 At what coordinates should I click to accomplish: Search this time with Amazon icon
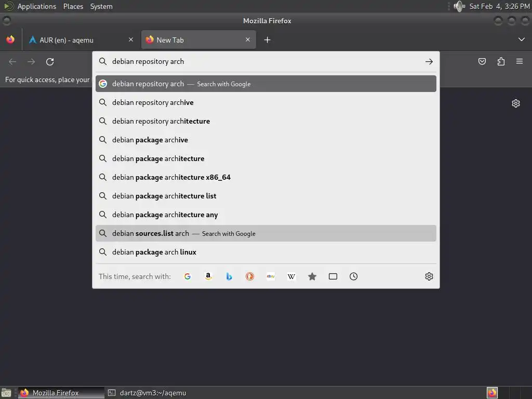208,276
